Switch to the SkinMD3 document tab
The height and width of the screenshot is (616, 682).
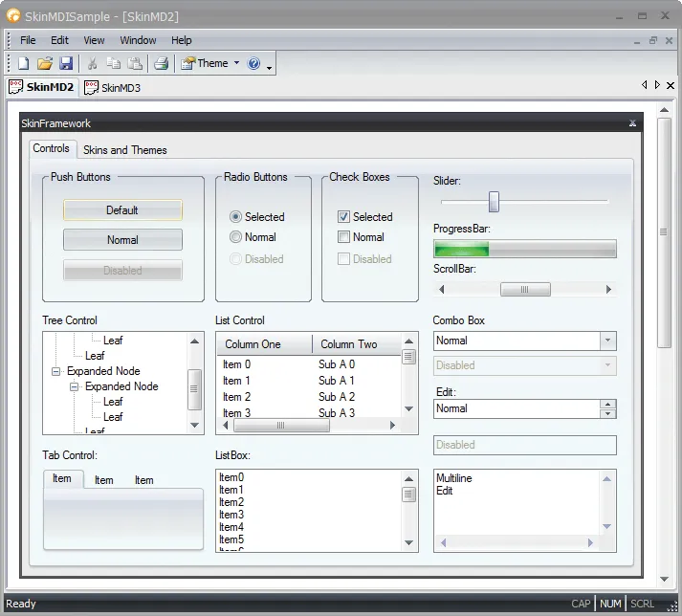point(113,87)
